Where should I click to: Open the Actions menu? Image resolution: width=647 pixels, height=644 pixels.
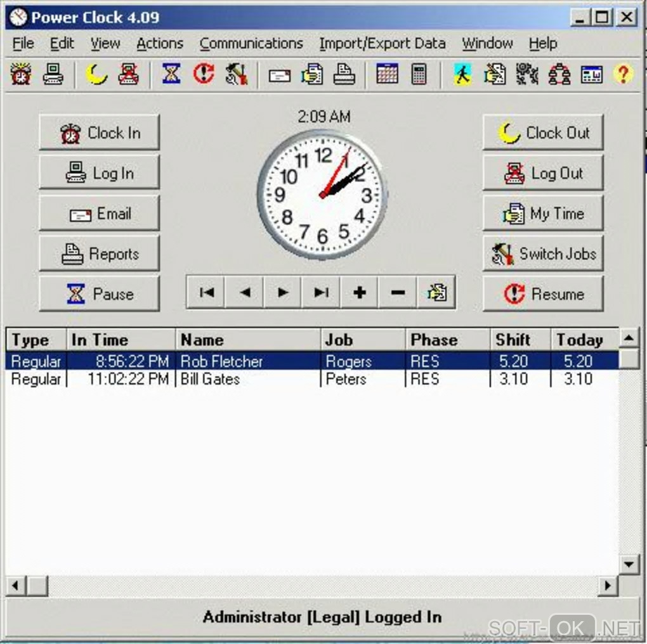point(160,43)
